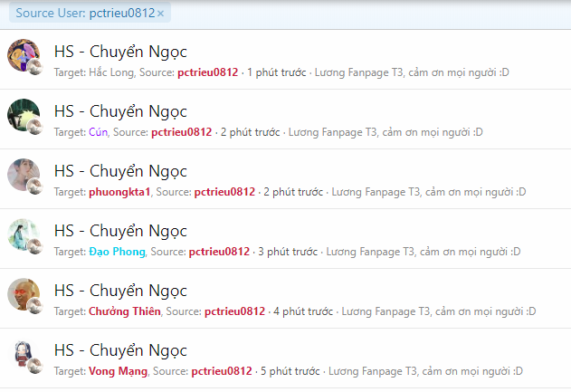
Task: Open target user Vong Mạng profile link
Action: click(118, 371)
